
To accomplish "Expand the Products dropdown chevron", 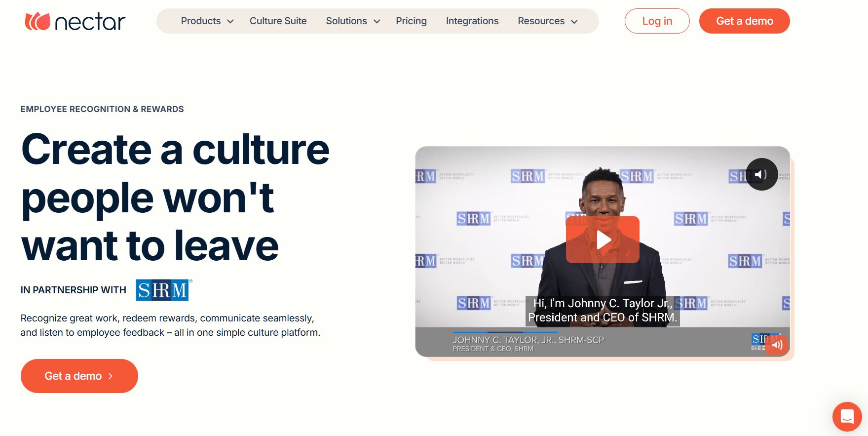I will coord(230,21).
